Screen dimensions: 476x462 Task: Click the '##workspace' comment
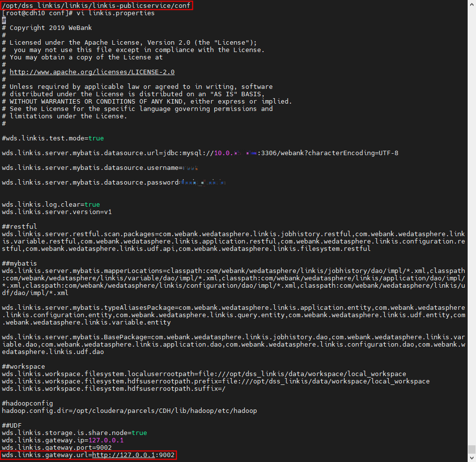point(23,367)
